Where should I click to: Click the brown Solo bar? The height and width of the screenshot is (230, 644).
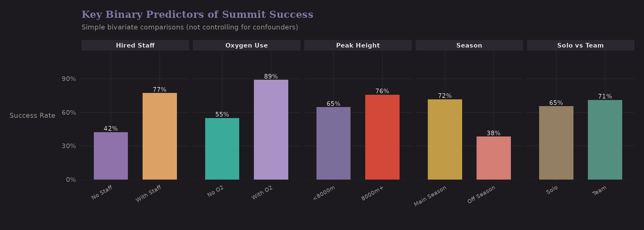pyautogui.click(x=556, y=143)
